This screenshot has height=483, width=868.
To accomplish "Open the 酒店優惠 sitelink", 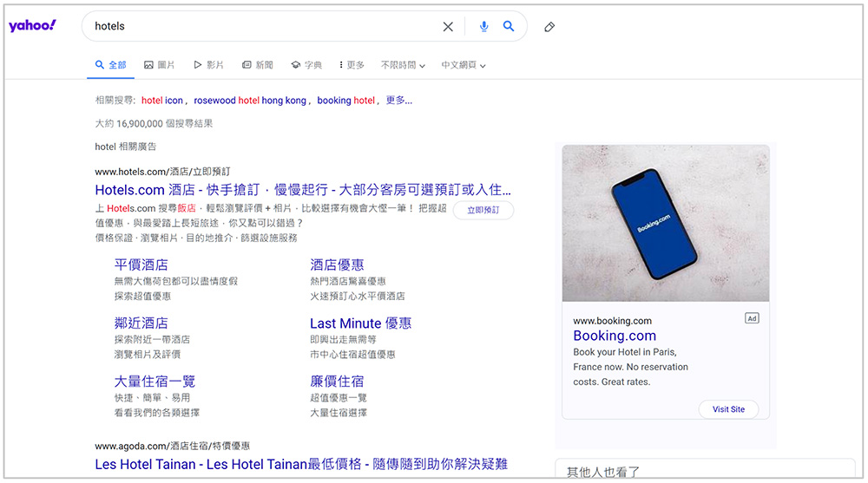I will [x=337, y=264].
